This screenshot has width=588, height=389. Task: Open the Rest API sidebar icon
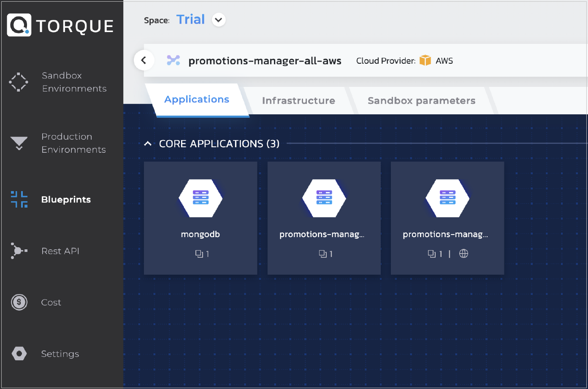pyautogui.click(x=19, y=251)
